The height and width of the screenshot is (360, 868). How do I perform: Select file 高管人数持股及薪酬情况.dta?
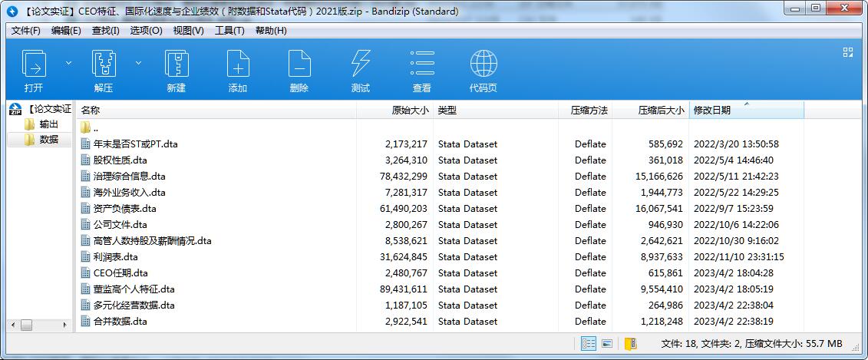tap(152, 240)
